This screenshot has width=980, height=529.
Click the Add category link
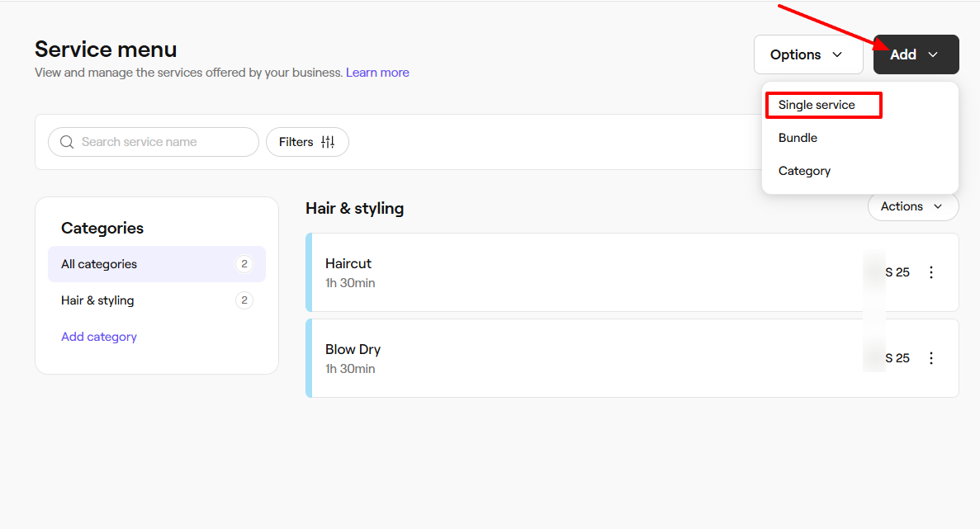pos(99,337)
